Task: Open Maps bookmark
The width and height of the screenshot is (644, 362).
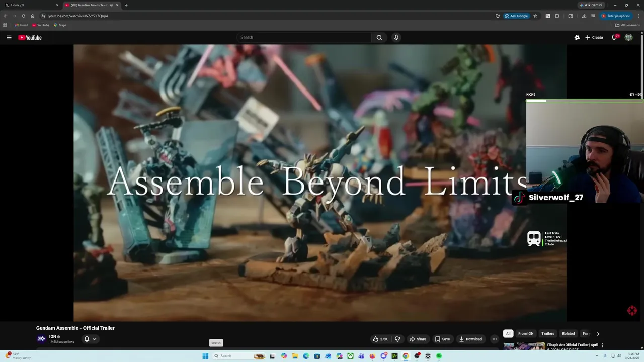Action: (x=60, y=25)
